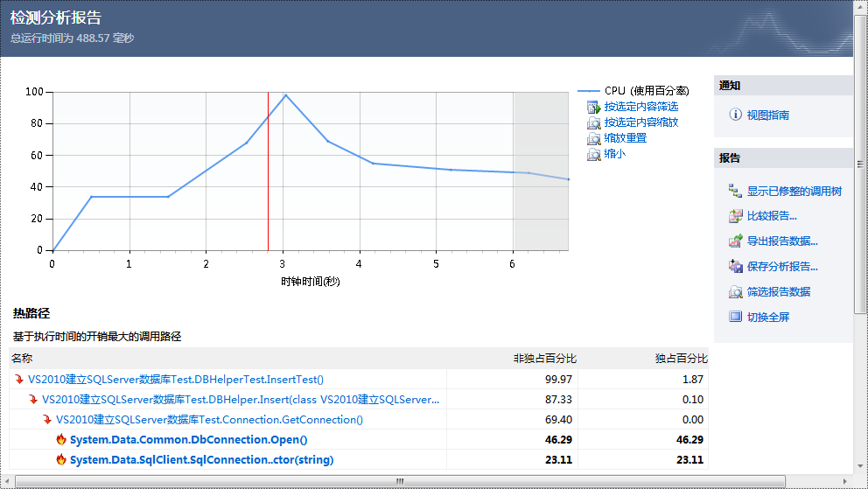Image resolution: width=868 pixels, height=489 pixels.
Task: Open the Connection.GetConnection() function link
Action: point(209,419)
